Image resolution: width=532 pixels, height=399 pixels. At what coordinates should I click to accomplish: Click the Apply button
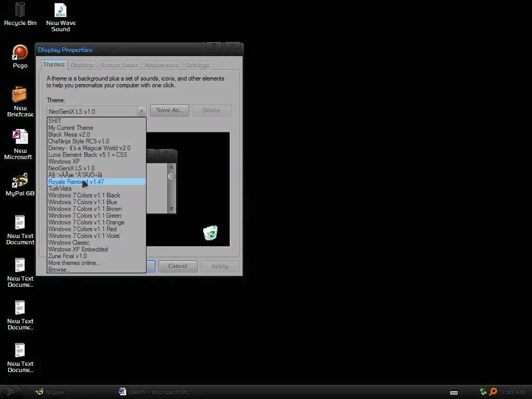click(220, 266)
